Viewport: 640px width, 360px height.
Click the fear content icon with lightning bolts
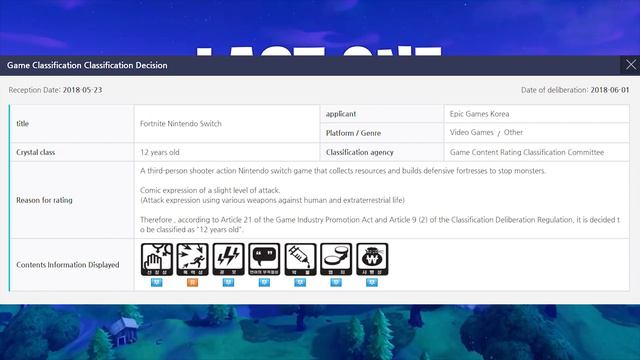pos(229,259)
